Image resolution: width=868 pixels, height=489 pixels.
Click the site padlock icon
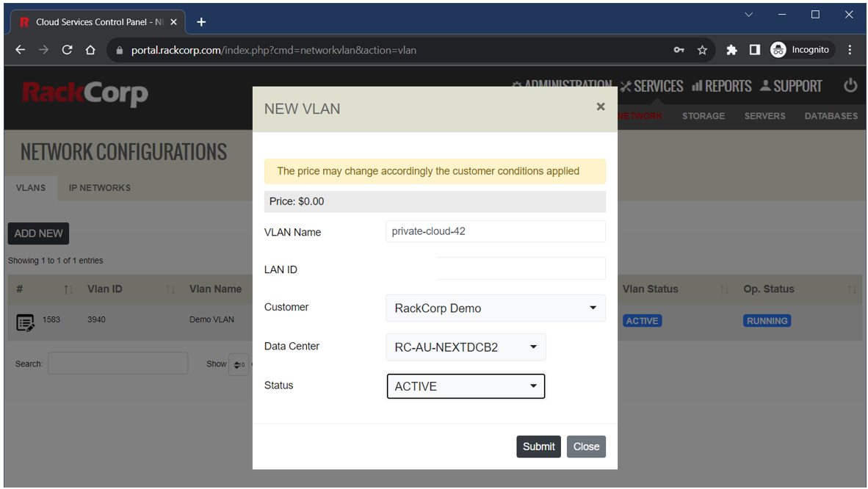pyautogui.click(x=119, y=51)
